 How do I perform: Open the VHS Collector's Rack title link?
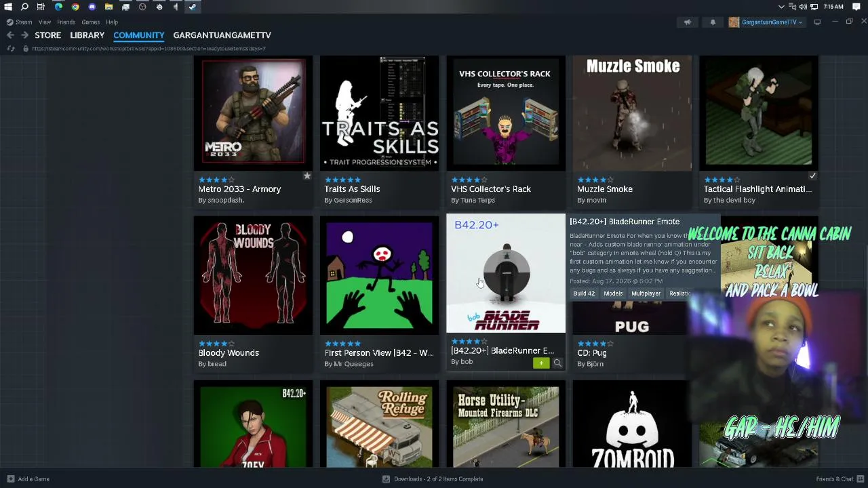(491, 189)
